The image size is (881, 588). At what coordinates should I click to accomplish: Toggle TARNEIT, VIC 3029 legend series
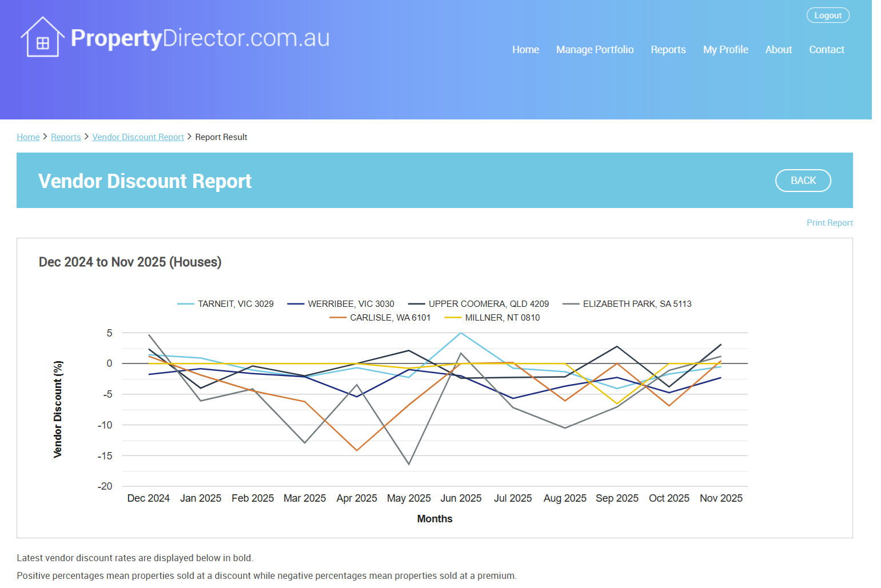235,304
